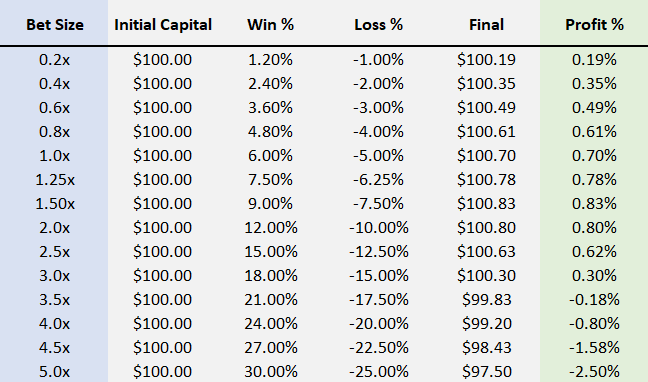
Task: Click the $100.83 final value cell
Action: point(486,204)
